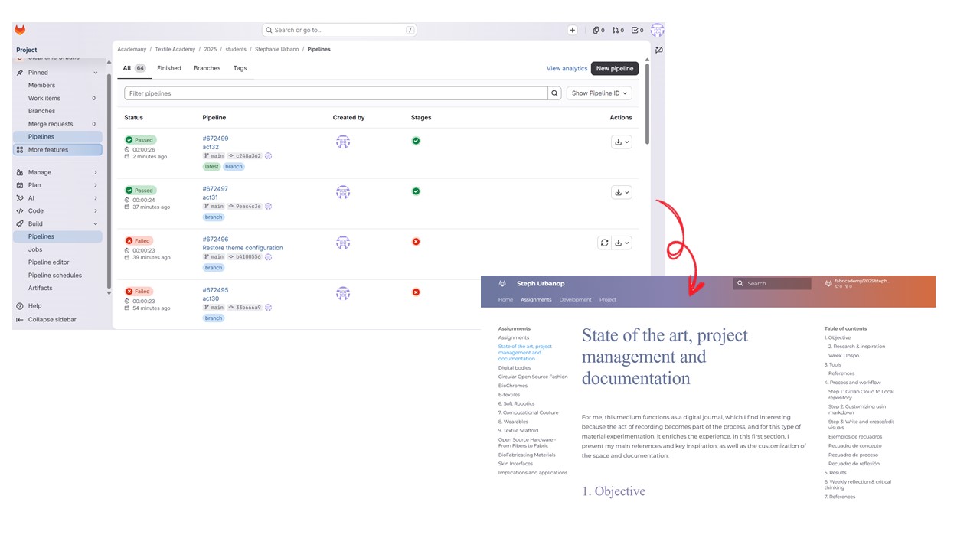Open merge requests counter icon in header
The width and height of the screenshot is (980, 551).
(x=618, y=30)
